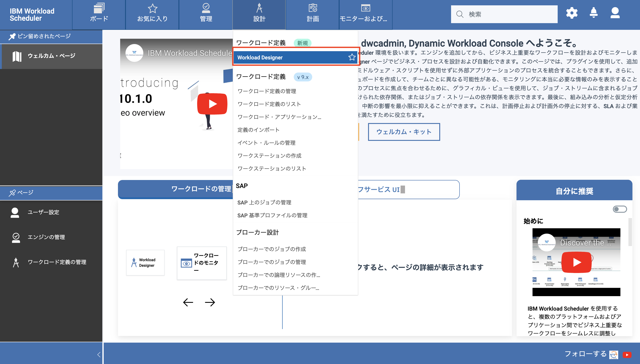This screenshot has width=640, height=364.
Task: Collapse the left sidebar with the chevron
Action: pyautogui.click(x=99, y=354)
